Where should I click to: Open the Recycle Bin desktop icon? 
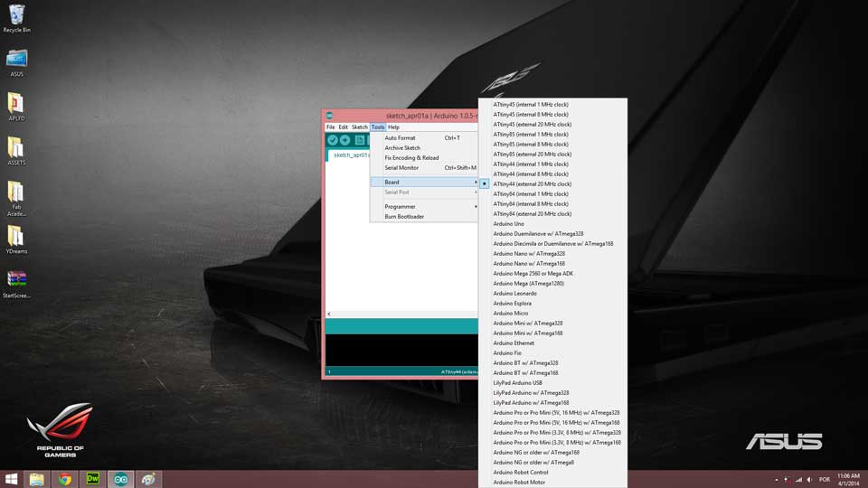[x=16, y=19]
